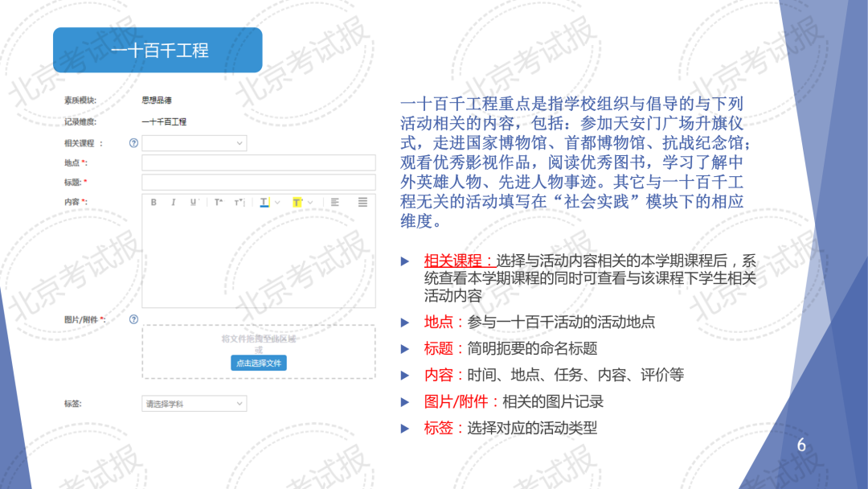
Task: Click help icon beside 相关课程
Action: coord(133,143)
